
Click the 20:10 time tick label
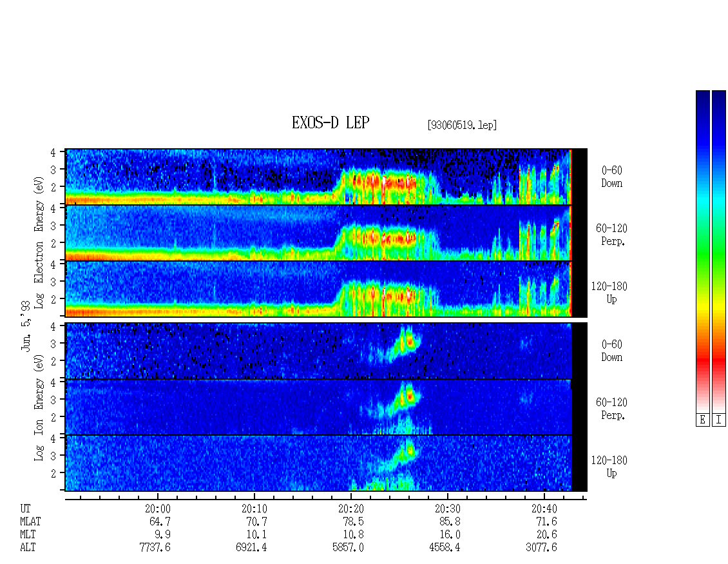click(x=254, y=509)
